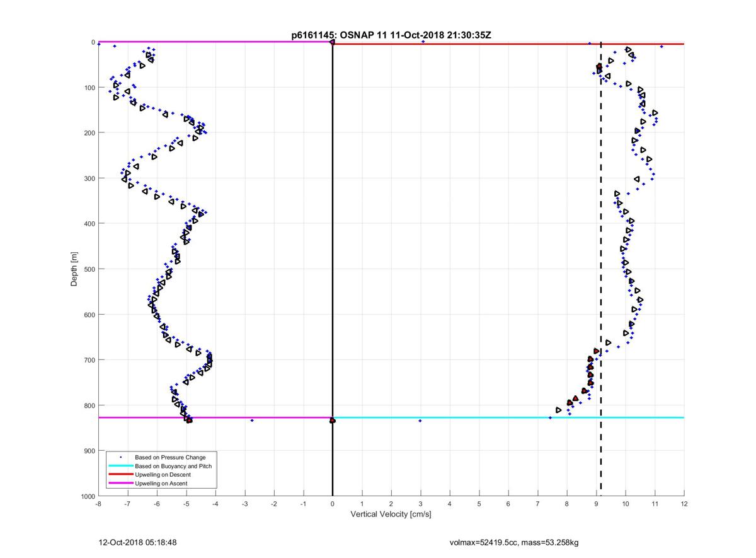Click the blue dot marker in legend
756x558 pixels.
click(120, 457)
